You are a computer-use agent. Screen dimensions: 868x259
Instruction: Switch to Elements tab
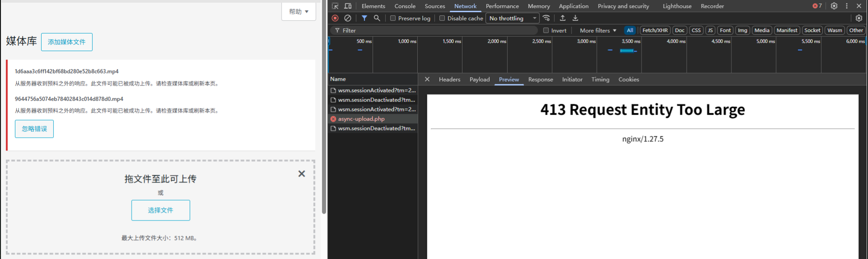(373, 6)
